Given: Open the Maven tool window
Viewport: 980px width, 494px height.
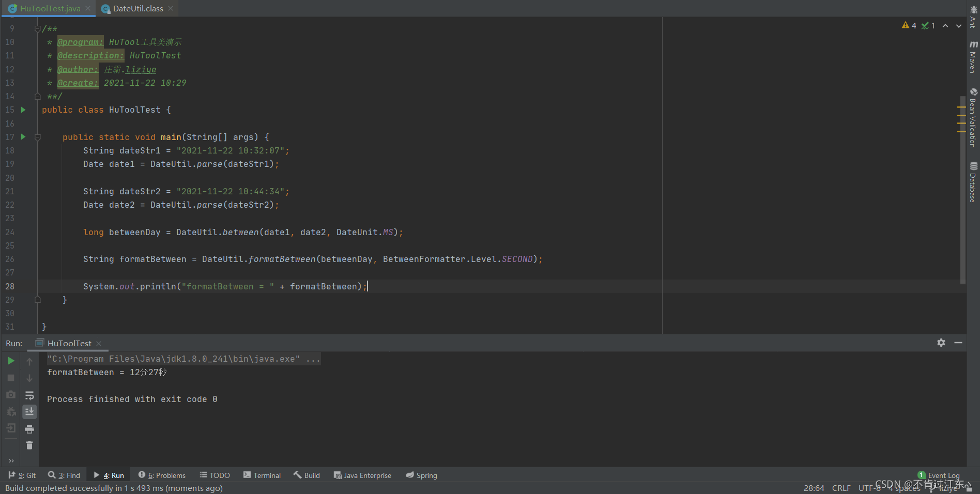Looking at the screenshot, I should tap(973, 57).
